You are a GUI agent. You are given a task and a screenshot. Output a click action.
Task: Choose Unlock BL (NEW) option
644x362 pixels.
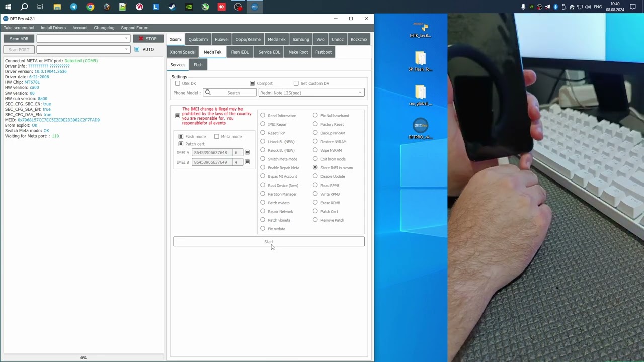pos(263,142)
